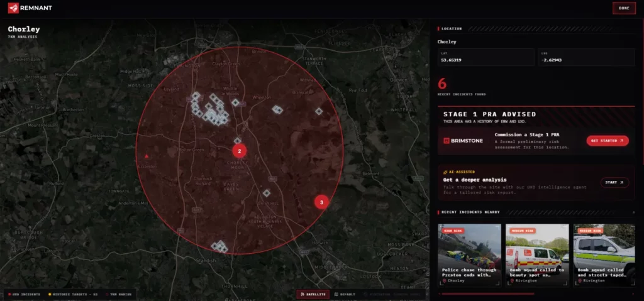Click the High Risk badge on police chase card
This screenshot has height=301, width=644.
point(453,231)
